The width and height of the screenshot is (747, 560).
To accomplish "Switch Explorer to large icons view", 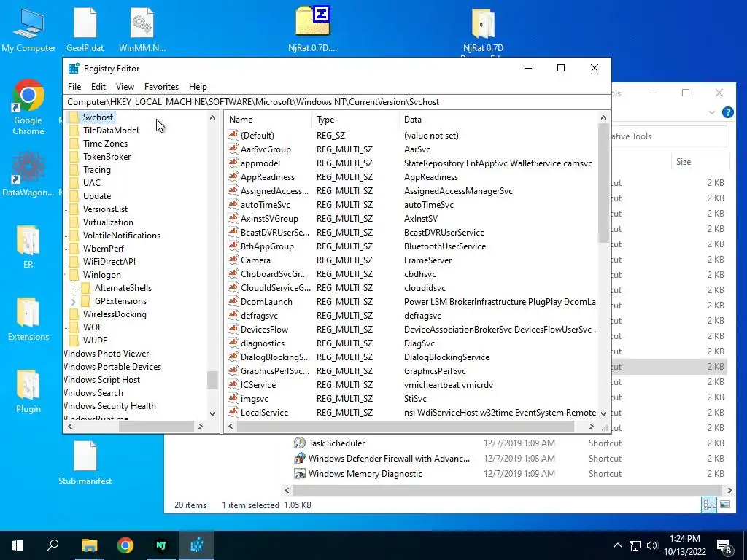I will pyautogui.click(x=725, y=505).
